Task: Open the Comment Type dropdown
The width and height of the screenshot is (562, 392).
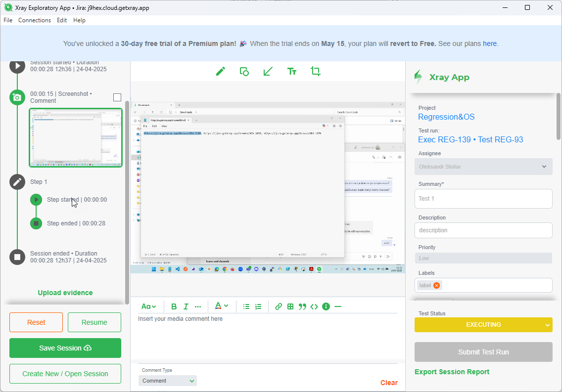Action: pyautogui.click(x=168, y=381)
